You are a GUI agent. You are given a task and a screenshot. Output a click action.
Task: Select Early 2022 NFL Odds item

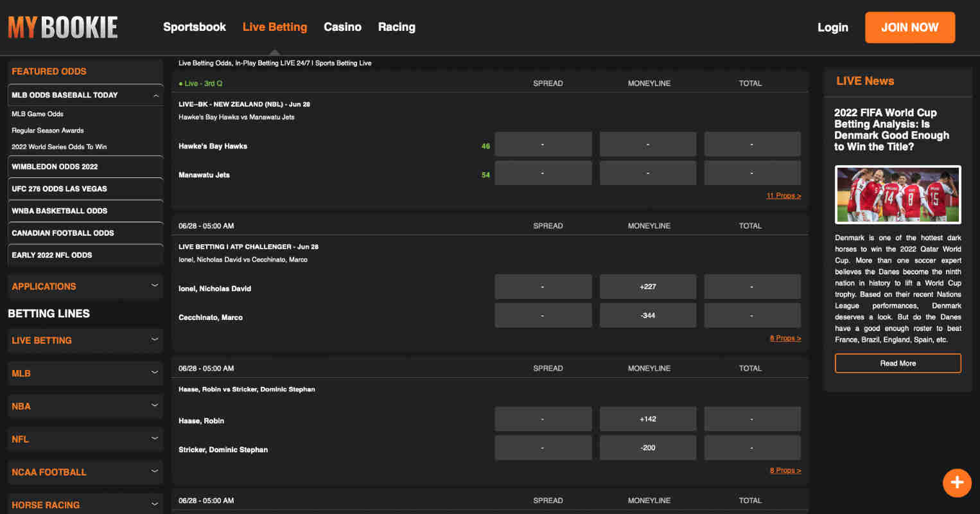[x=85, y=255]
